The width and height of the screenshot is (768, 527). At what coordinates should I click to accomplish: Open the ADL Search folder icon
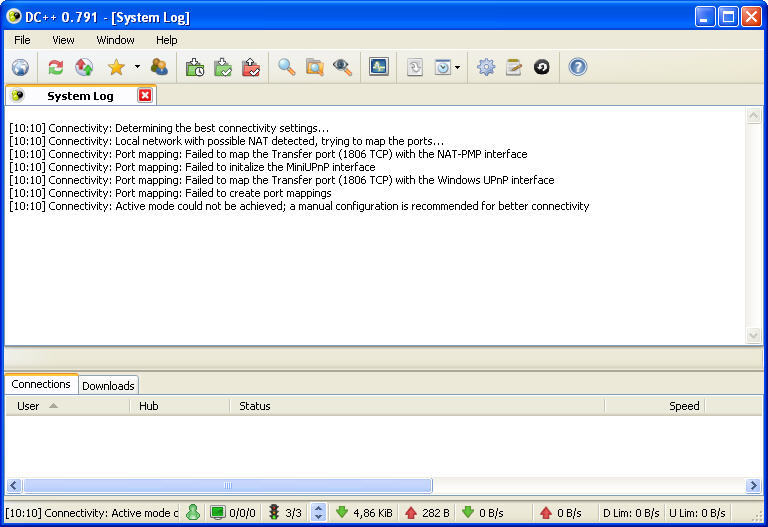pyautogui.click(x=314, y=67)
